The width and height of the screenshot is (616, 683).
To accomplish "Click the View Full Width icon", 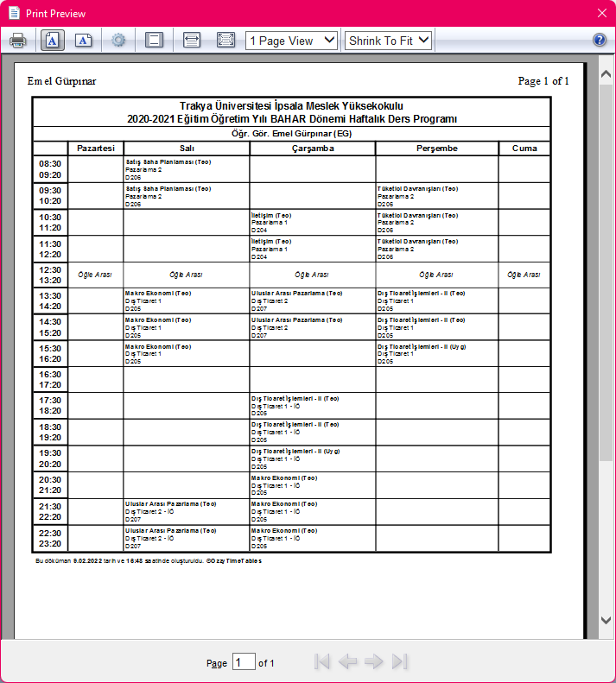I will coord(192,41).
